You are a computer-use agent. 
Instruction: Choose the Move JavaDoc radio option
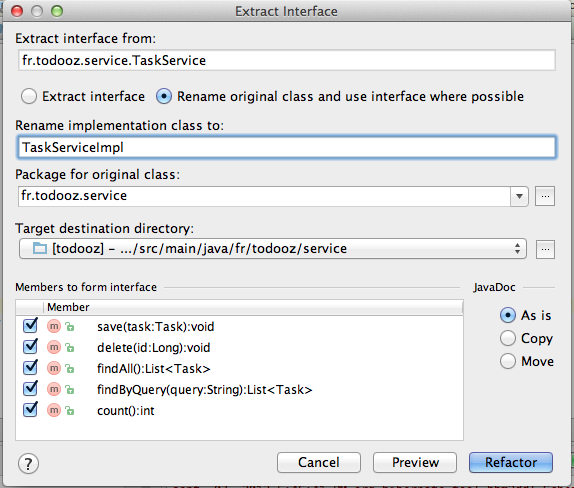[508, 361]
